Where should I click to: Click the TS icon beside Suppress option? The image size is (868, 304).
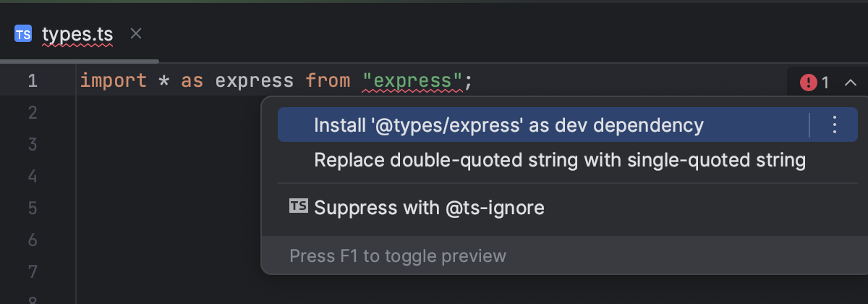pos(298,208)
